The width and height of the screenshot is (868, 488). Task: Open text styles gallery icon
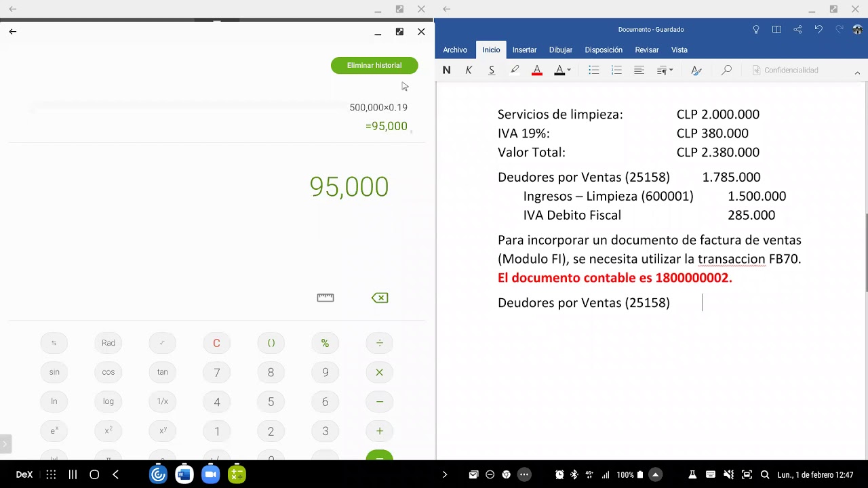tap(696, 70)
